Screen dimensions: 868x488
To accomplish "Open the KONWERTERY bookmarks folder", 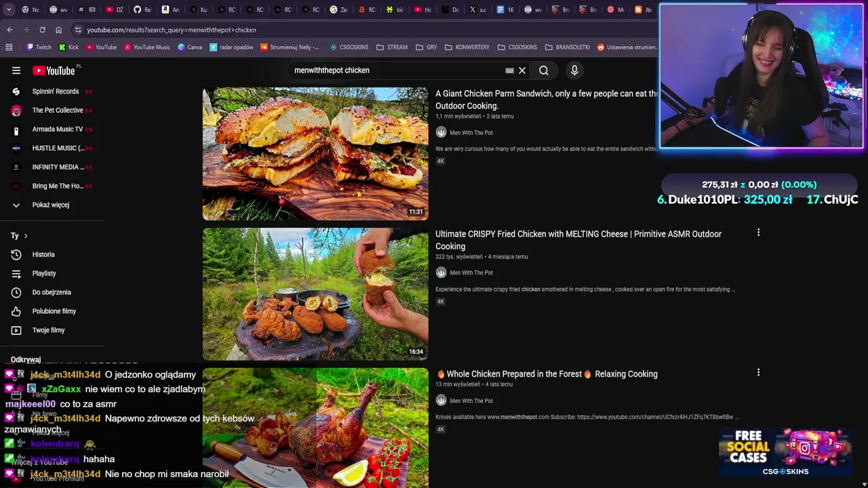I will [x=467, y=47].
